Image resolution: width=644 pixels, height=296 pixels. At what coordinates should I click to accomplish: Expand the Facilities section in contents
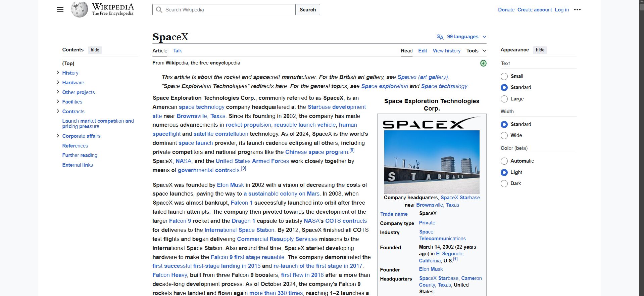pos(58,101)
